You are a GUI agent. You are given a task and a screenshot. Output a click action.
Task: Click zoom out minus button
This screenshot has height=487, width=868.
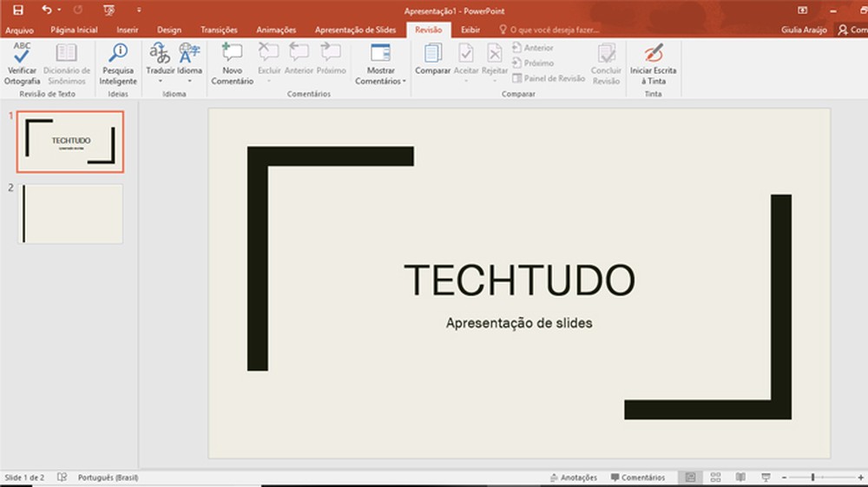point(784,477)
